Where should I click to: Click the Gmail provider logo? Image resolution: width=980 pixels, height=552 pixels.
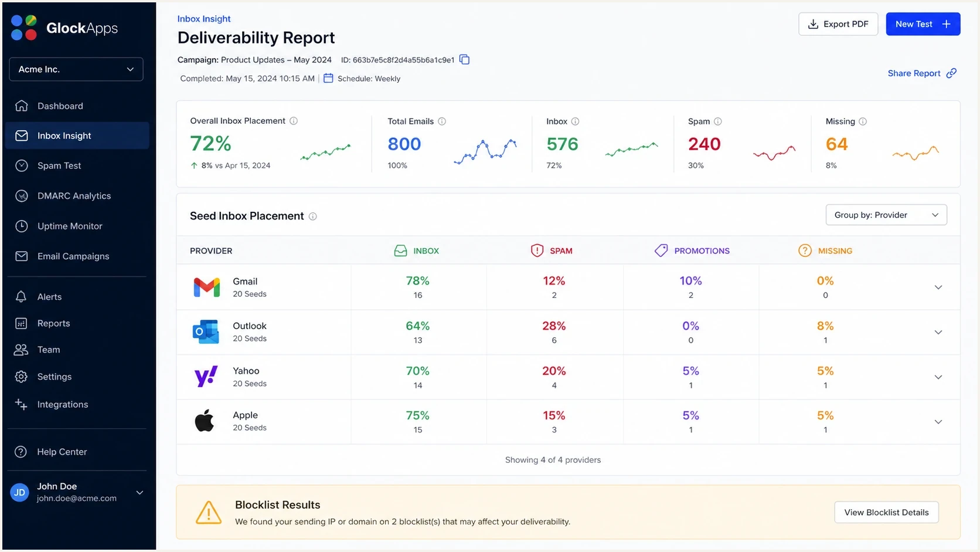(x=207, y=287)
